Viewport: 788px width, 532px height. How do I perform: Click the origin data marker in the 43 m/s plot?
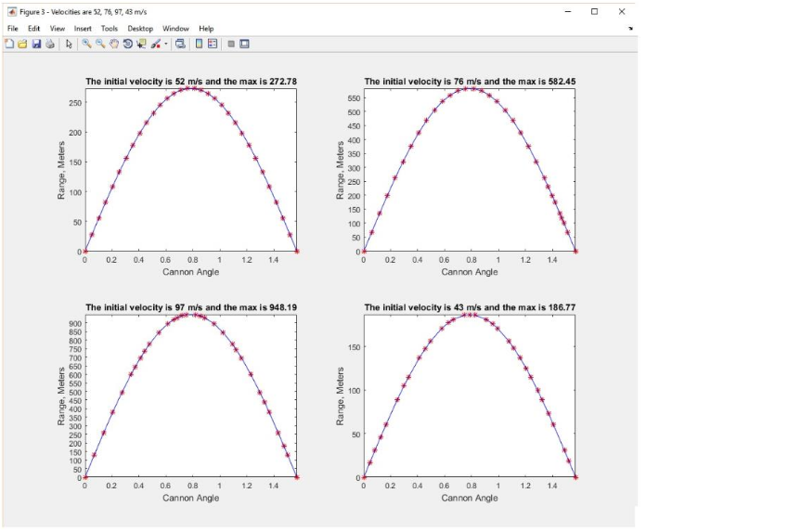pyautogui.click(x=364, y=477)
